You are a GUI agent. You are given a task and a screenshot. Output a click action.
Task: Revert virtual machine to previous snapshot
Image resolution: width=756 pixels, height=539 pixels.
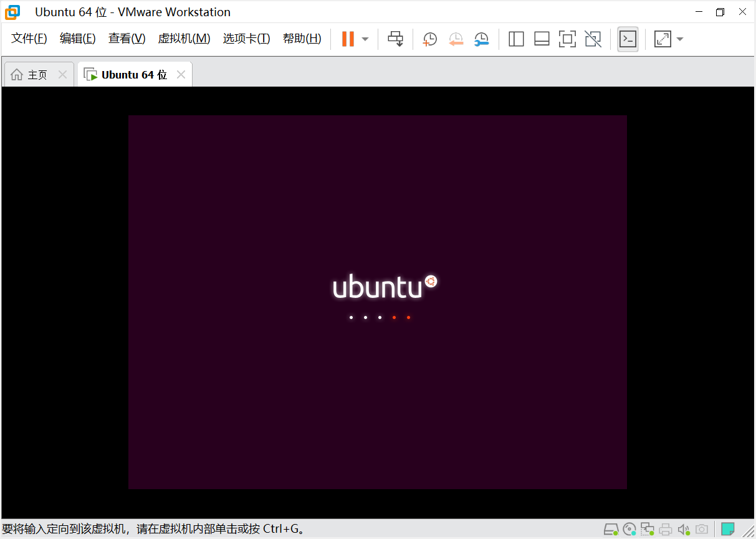click(x=456, y=39)
